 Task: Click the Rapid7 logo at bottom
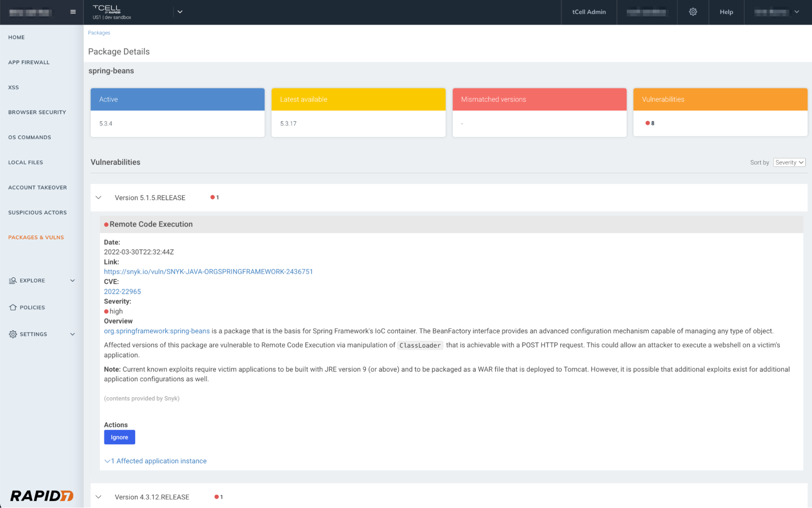click(41, 495)
